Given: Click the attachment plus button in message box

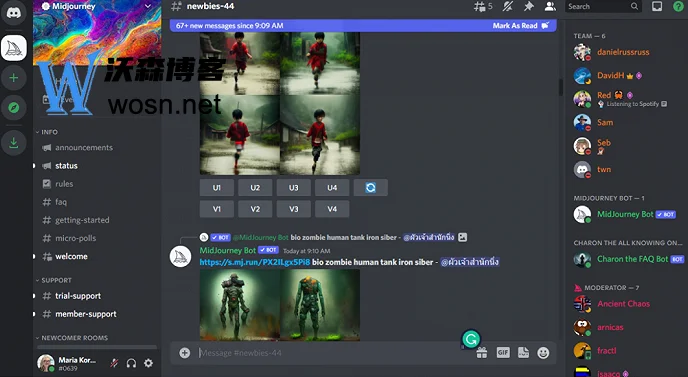Looking at the screenshot, I should point(185,353).
